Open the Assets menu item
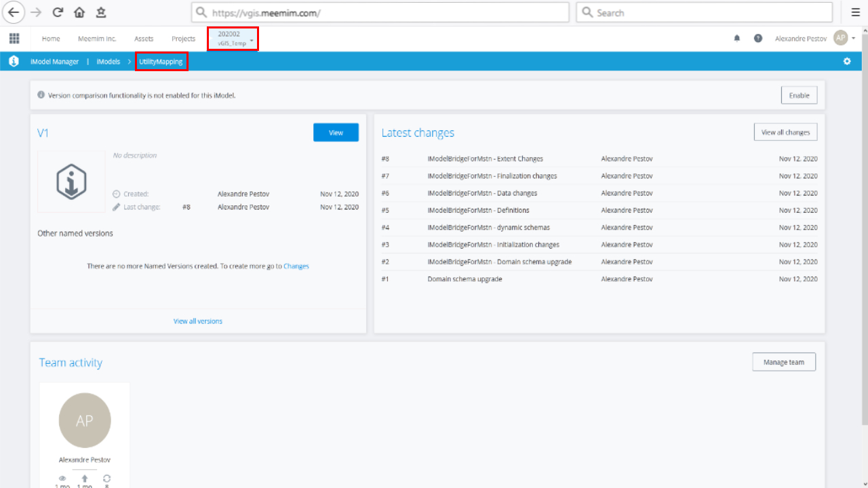868x488 pixels. (x=144, y=39)
